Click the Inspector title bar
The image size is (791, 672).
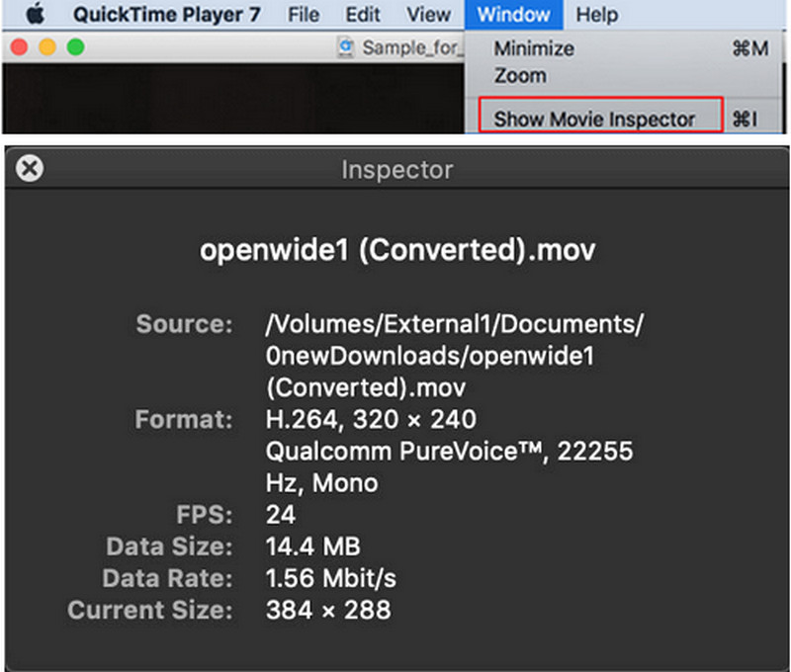(x=396, y=169)
